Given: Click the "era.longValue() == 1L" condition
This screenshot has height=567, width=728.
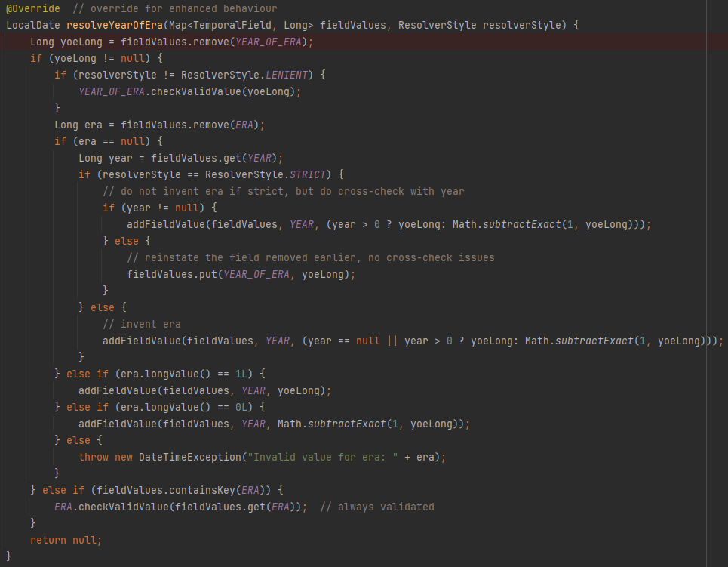Looking at the screenshot, I should point(184,374).
